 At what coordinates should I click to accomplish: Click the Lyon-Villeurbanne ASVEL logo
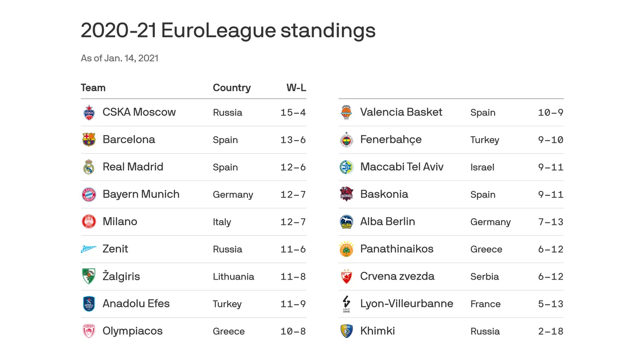[346, 304]
